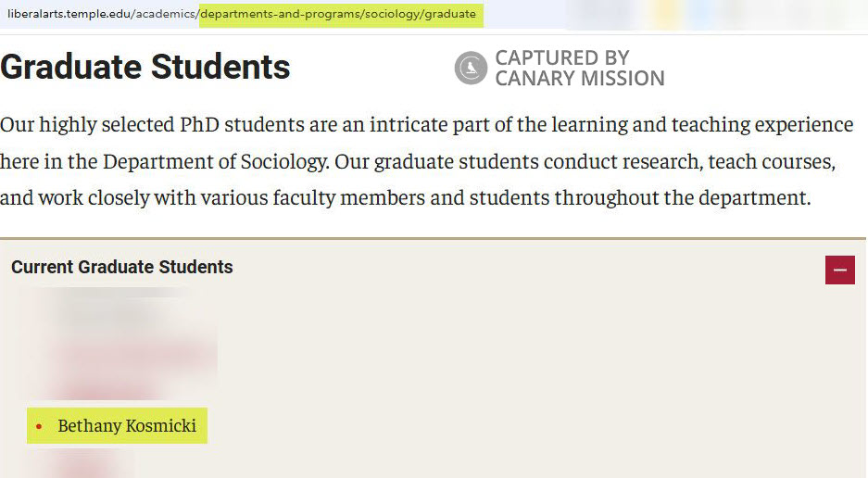Click the 'Graduate Students' page heading
Image resolution: width=868 pixels, height=478 pixels.
pos(145,68)
